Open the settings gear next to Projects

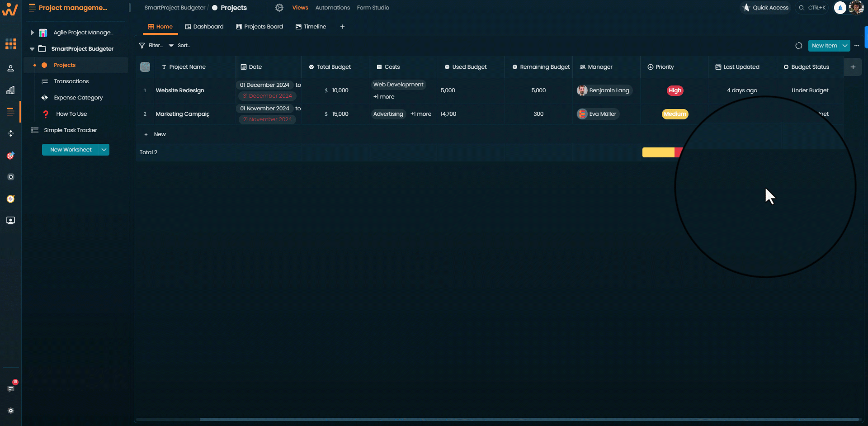[279, 8]
